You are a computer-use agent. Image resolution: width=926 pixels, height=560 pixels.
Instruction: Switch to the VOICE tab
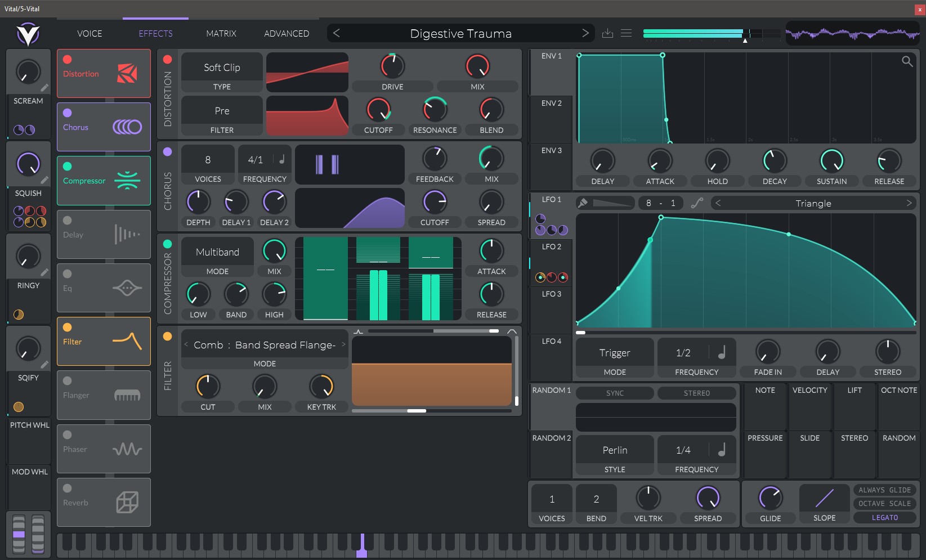90,34
